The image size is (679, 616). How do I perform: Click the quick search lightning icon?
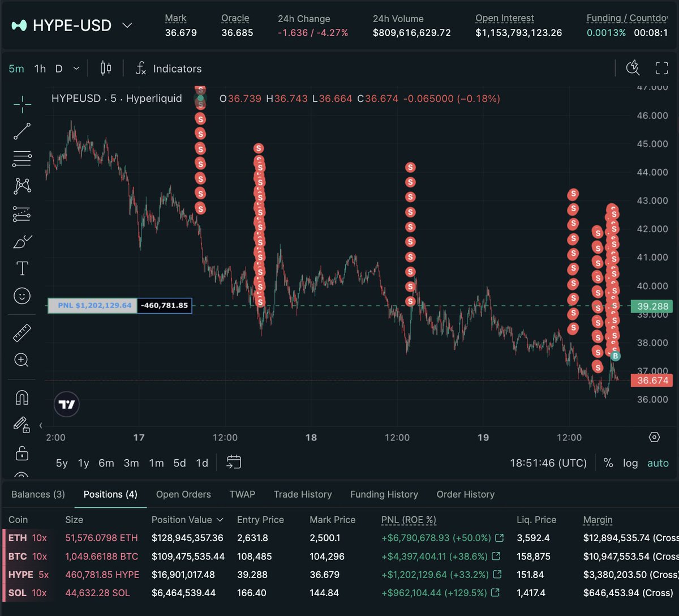633,68
